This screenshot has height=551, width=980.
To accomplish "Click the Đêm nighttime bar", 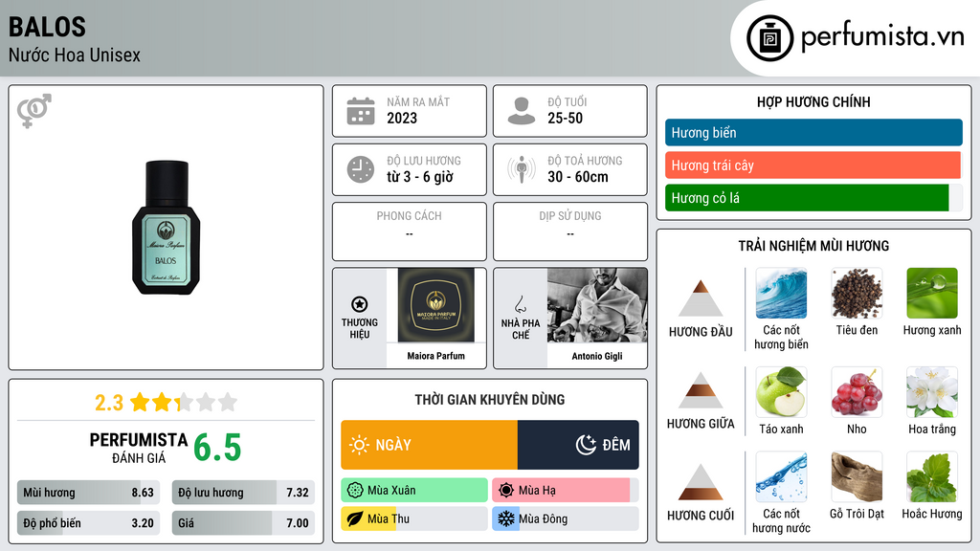I will pyautogui.click(x=578, y=445).
